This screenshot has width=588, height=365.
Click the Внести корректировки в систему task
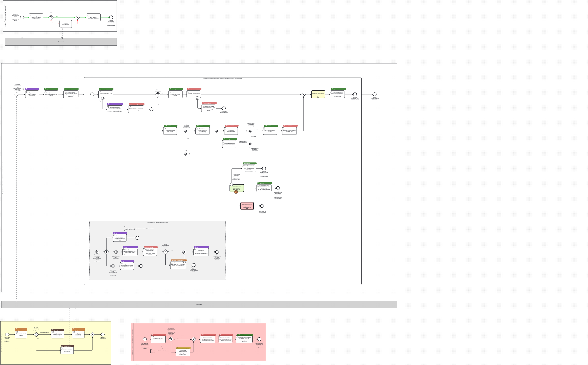click(270, 131)
